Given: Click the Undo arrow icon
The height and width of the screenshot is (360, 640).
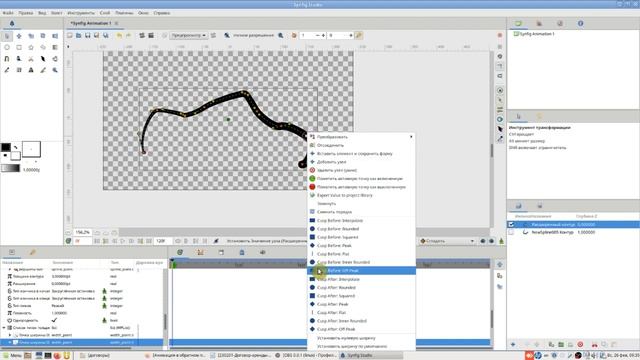Looking at the screenshot, I should click(x=119, y=36).
